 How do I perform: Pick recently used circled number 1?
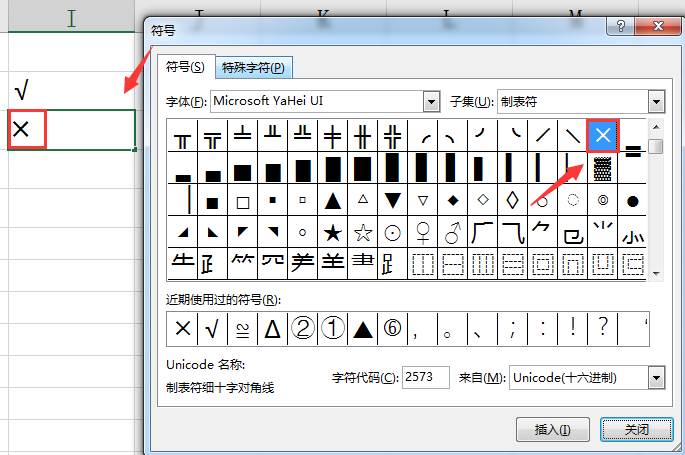pos(332,329)
